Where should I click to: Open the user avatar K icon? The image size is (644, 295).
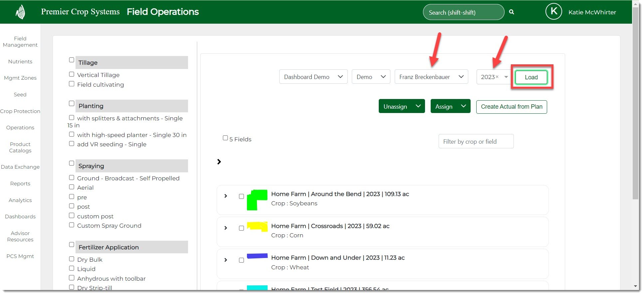click(x=553, y=12)
